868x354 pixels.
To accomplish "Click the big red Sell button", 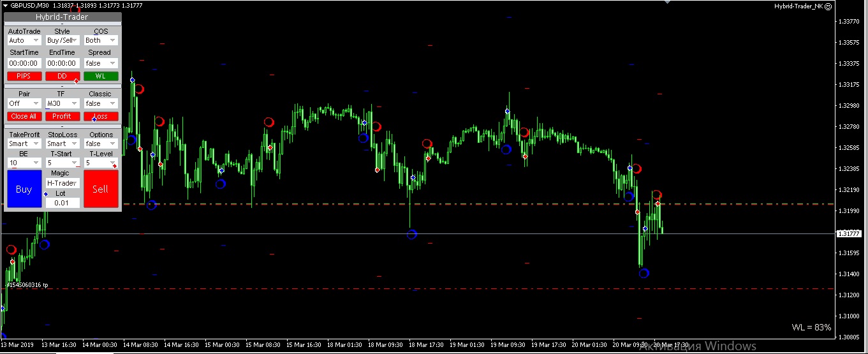I will point(101,189).
